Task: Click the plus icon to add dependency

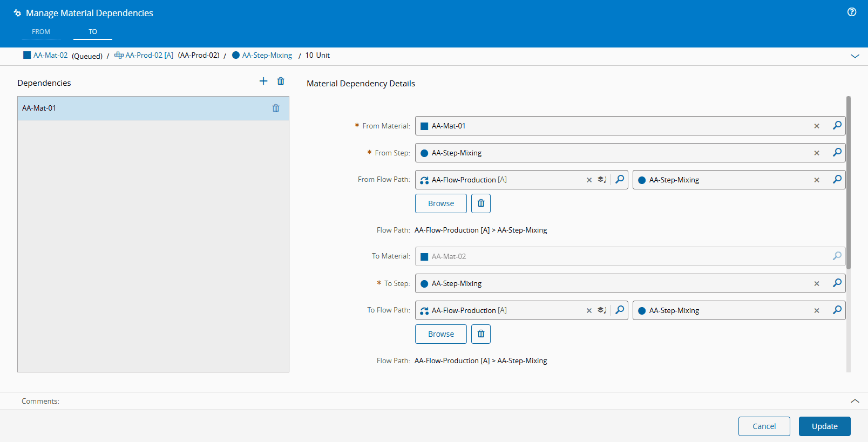Action: coord(263,81)
